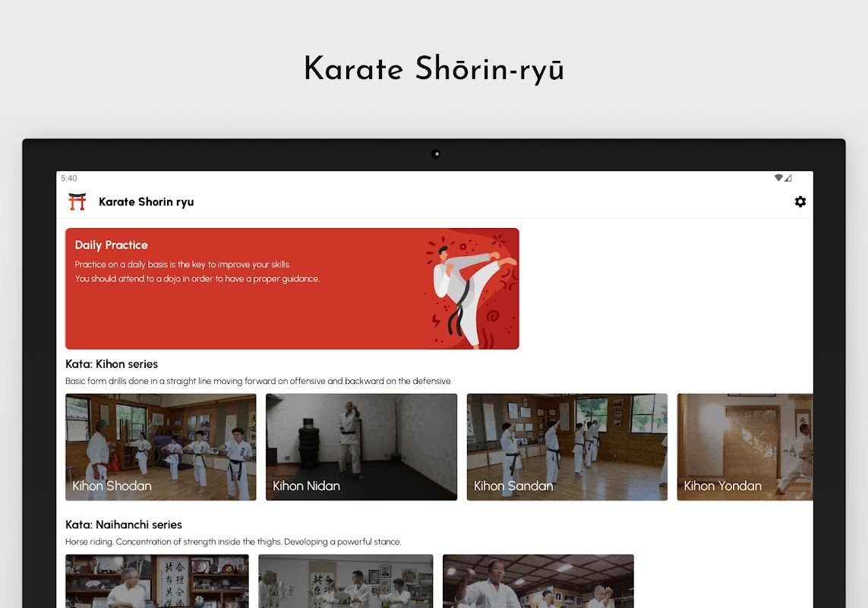Click the "Karate Shorin ryu" app title
Viewport: 868px width, 608px height.
[146, 201]
